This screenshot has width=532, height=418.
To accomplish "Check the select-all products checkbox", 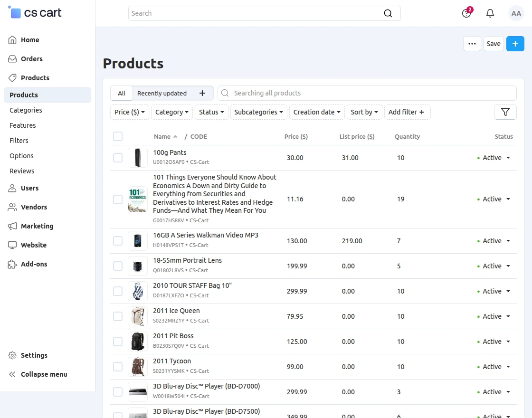I will [x=118, y=136].
